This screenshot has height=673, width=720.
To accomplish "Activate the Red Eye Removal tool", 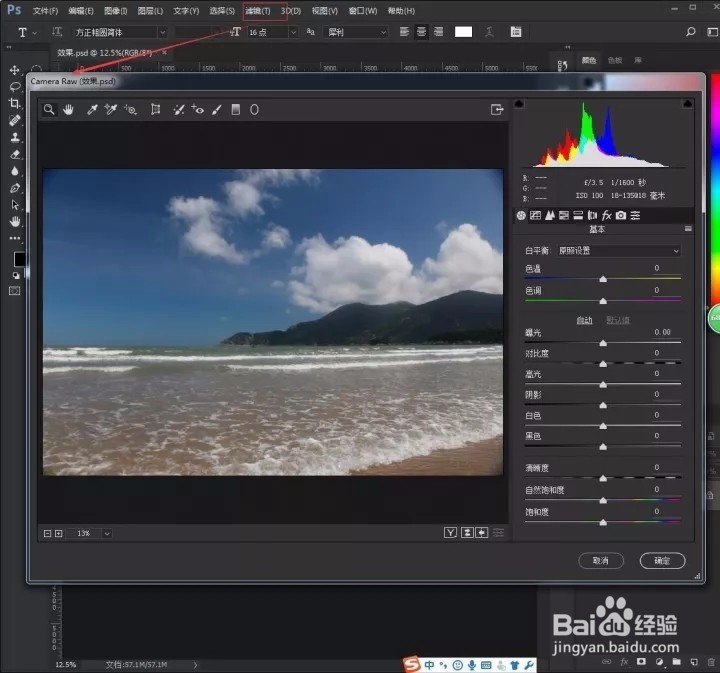I will point(198,110).
